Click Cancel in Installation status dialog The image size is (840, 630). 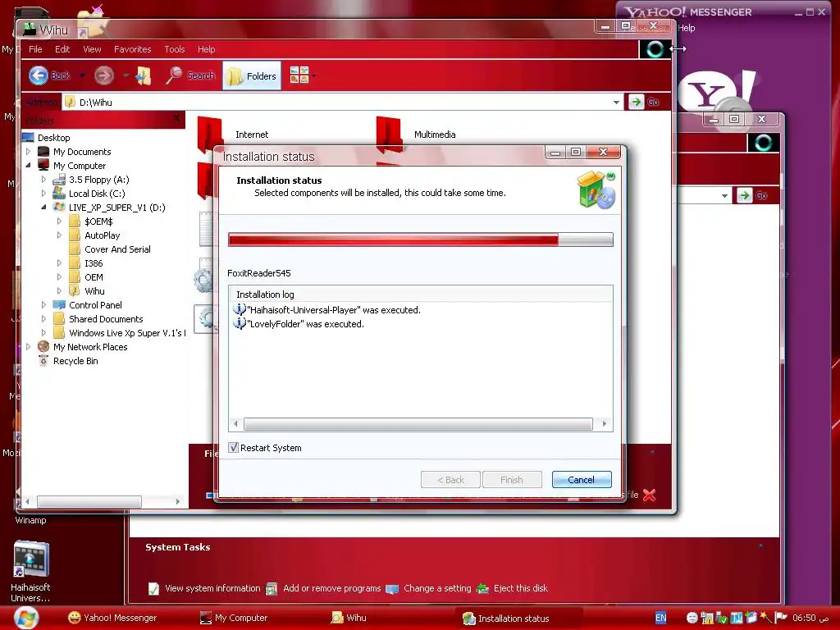pyautogui.click(x=582, y=479)
